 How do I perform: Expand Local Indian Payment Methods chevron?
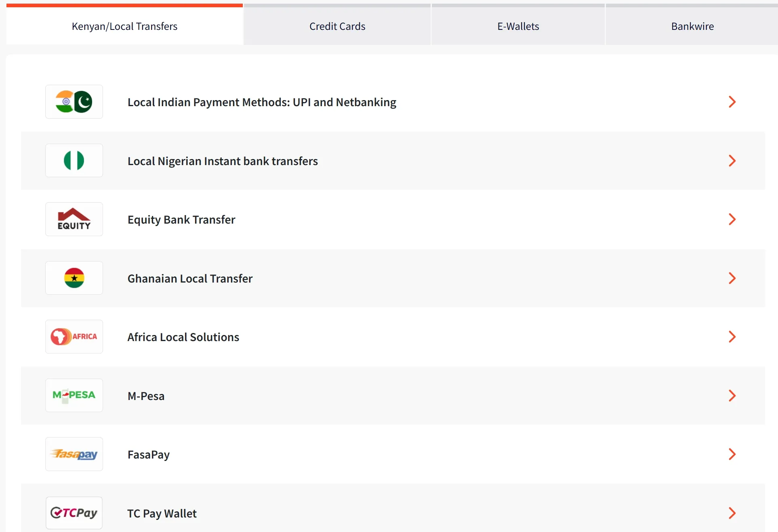tap(732, 102)
